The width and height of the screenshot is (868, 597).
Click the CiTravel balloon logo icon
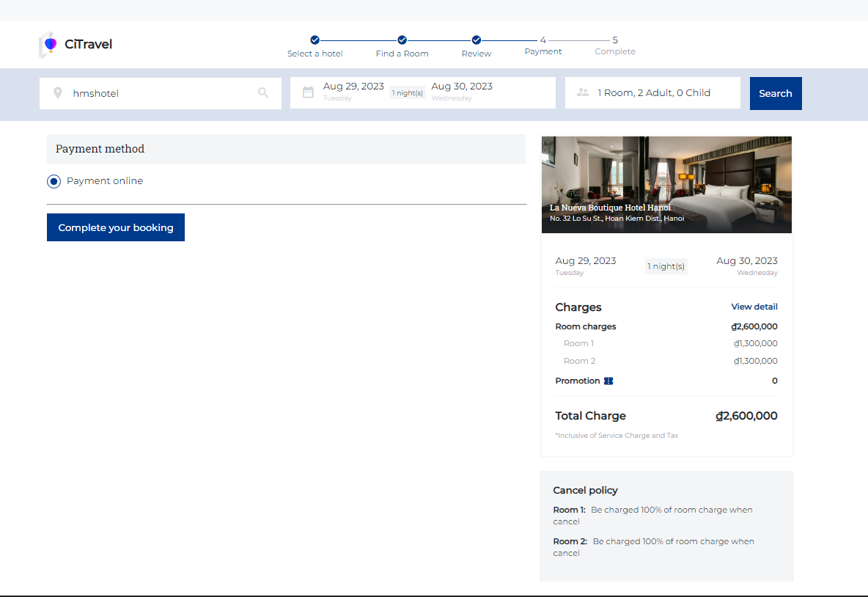point(49,45)
